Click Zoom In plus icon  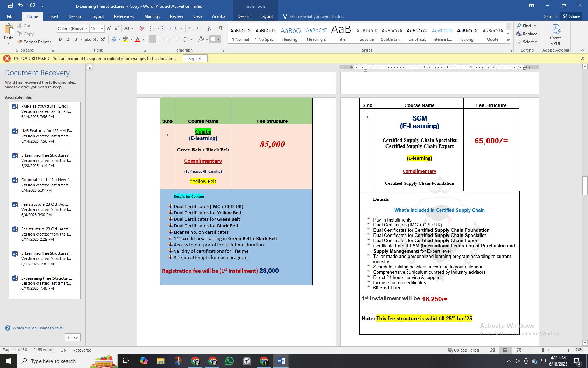pyautogui.click(x=569, y=350)
